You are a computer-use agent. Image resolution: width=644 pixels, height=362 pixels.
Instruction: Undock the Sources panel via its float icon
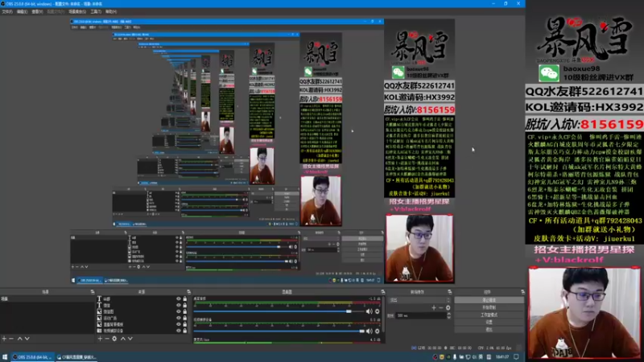click(188, 292)
